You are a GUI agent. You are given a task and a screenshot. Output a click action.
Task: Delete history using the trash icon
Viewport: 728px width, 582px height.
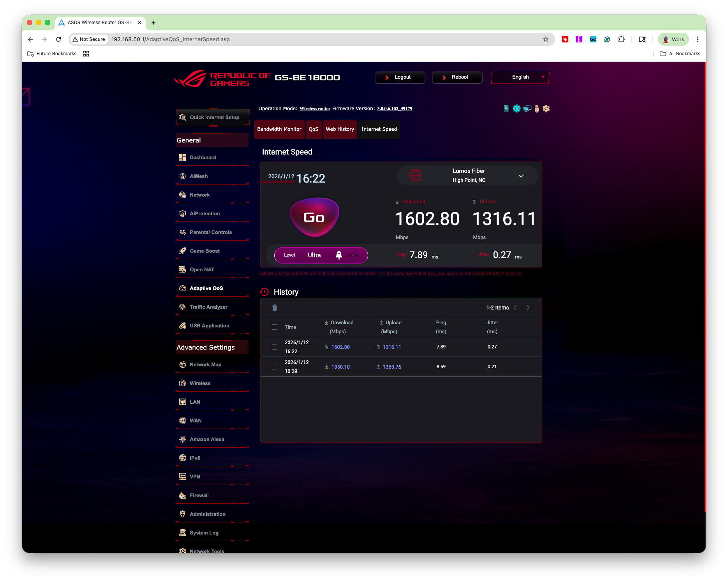click(x=275, y=308)
